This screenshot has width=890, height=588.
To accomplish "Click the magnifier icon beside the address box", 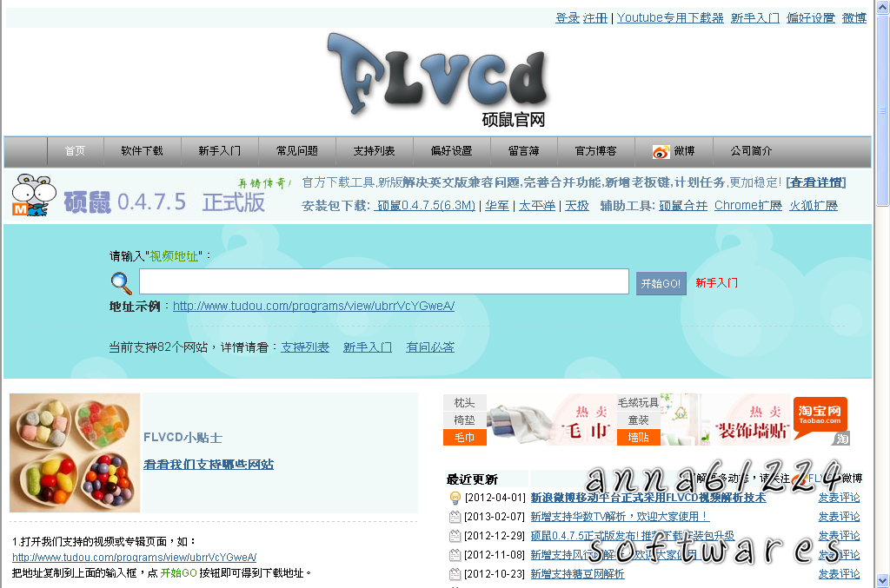I will pyautogui.click(x=121, y=282).
